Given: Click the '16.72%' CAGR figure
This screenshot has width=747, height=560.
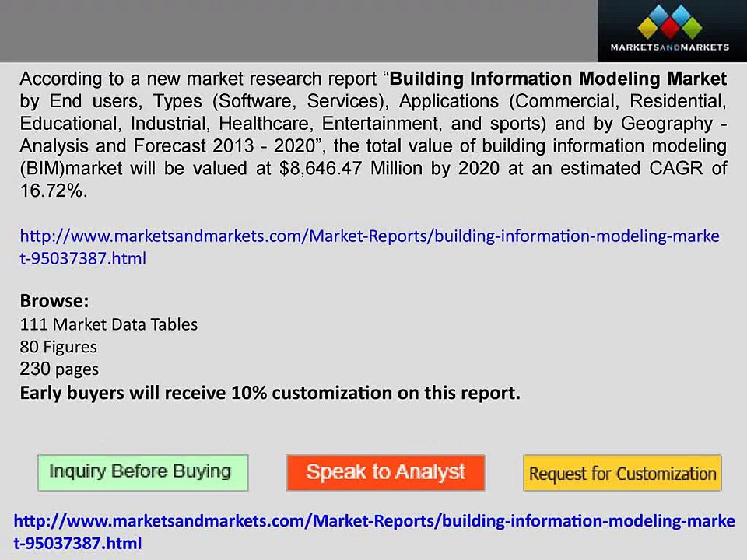Looking at the screenshot, I should tap(54, 191).
